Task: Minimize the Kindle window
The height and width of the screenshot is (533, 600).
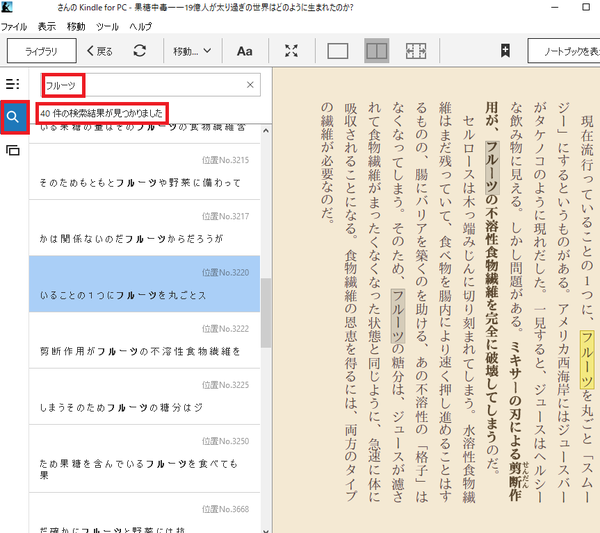Action: point(555,7)
